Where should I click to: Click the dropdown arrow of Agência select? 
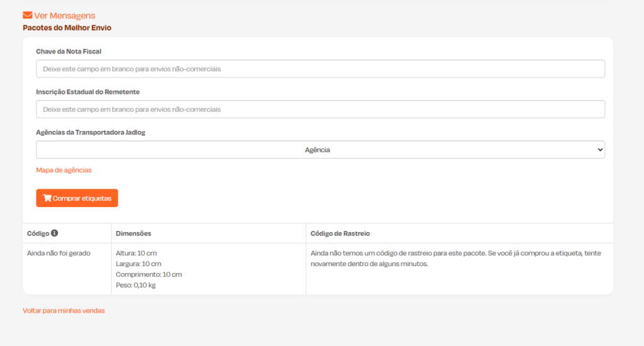[600, 150]
